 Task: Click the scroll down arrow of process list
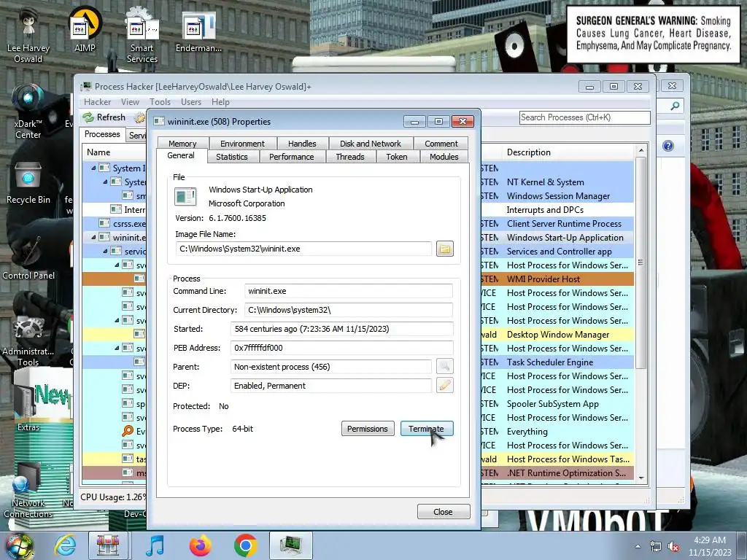(x=640, y=478)
